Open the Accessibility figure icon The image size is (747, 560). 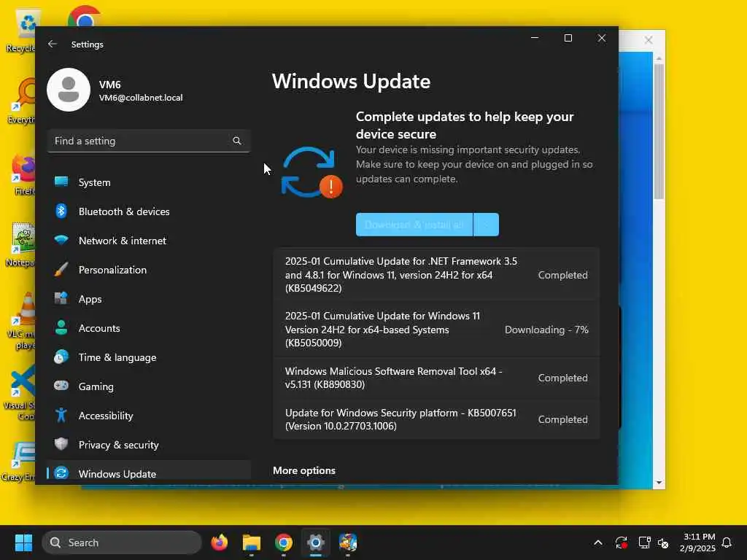pyautogui.click(x=61, y=415)
